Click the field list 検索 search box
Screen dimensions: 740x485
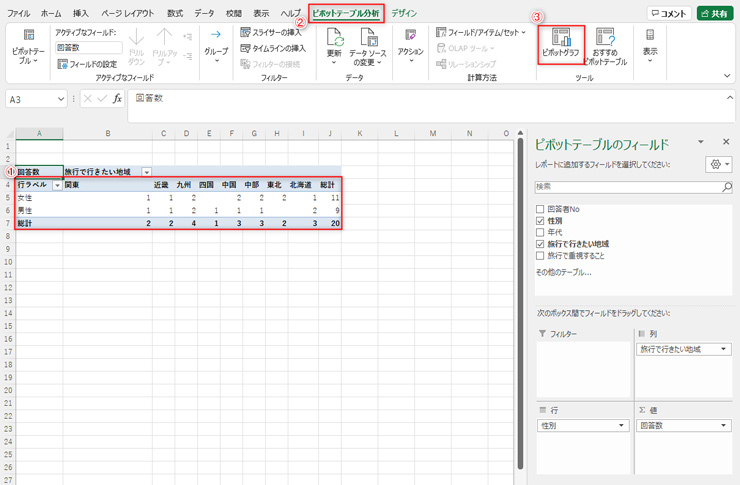[x=627, y=187]
